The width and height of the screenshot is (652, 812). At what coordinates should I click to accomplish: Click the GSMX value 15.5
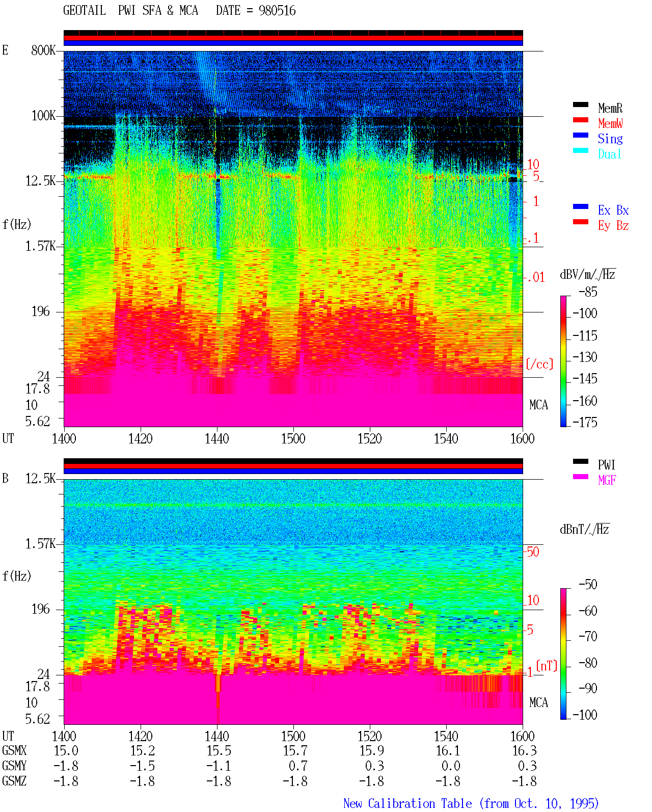coord(219,751)
